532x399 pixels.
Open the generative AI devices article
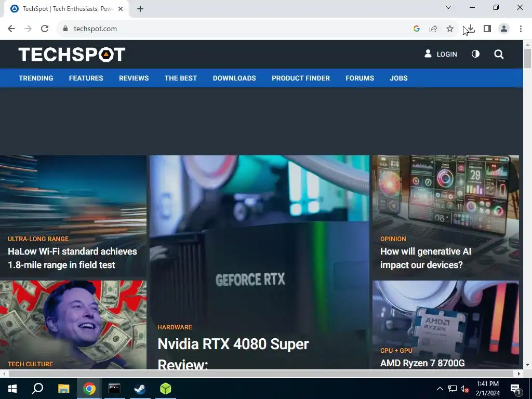(426, 258)
